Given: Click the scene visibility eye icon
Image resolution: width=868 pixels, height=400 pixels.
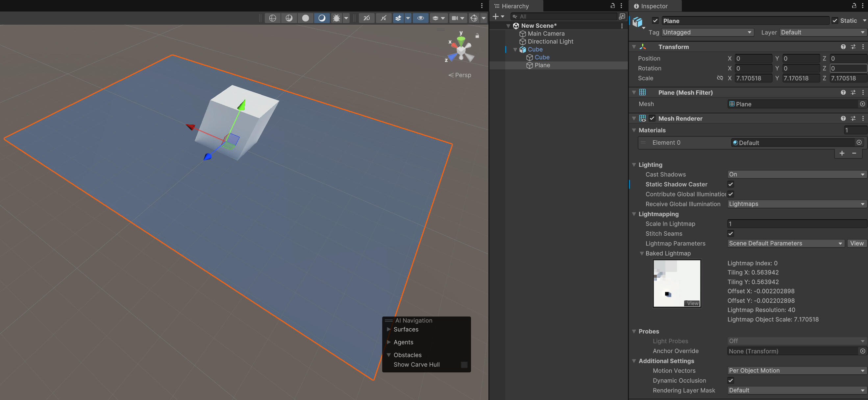Looking at the screenshot, I should (x=420, y=18).
